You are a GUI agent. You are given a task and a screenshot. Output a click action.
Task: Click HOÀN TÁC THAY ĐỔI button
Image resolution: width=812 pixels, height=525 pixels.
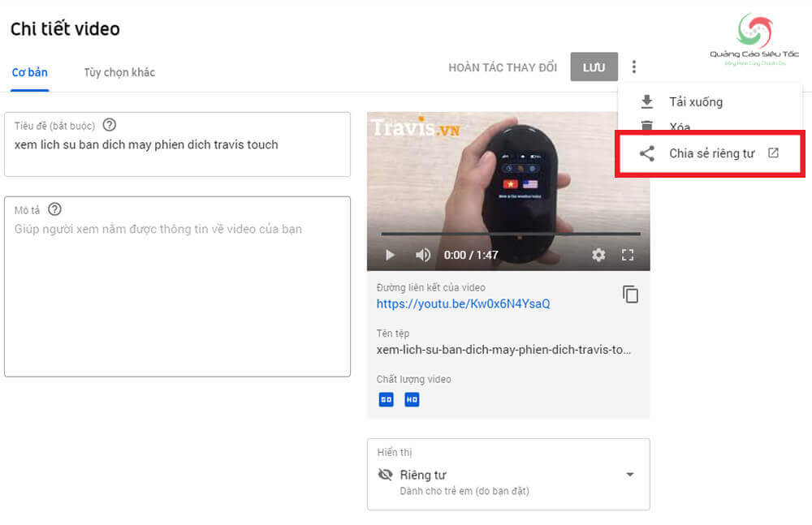pos(503,67)
